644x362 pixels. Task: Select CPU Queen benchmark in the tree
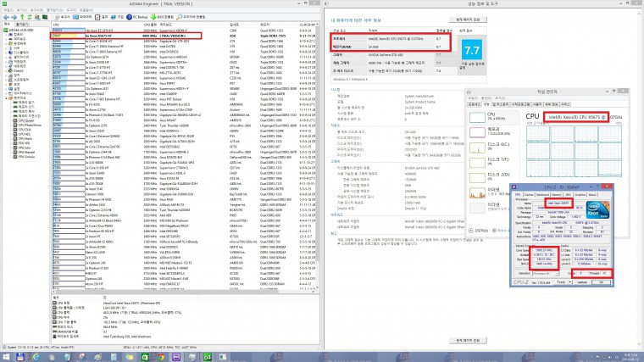click(x=24, y=120)
